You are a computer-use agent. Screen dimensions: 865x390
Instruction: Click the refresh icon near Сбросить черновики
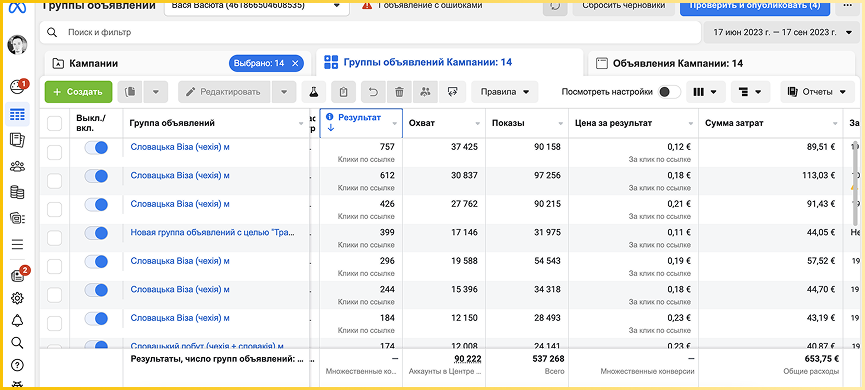pyautogui.click(x=555, y=6)
